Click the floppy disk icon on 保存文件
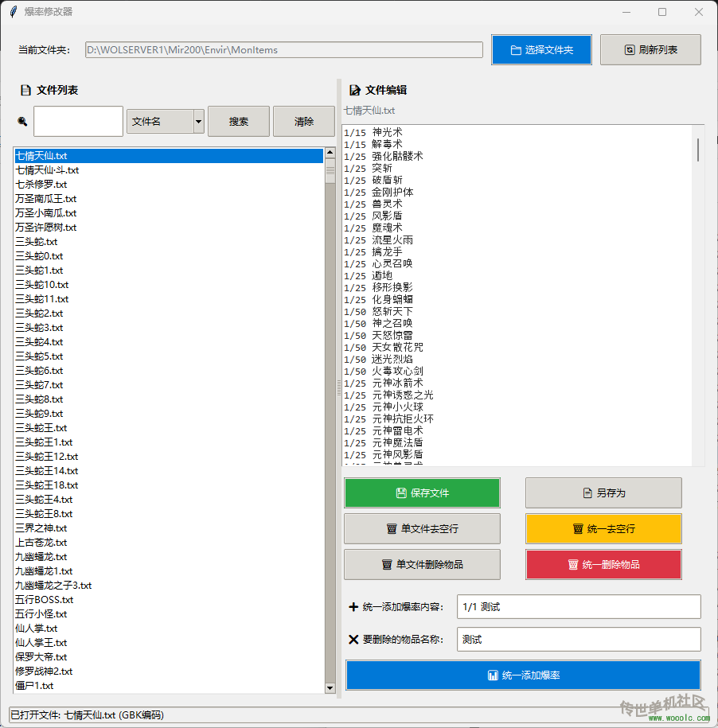The image size is (718, 728). [401, 493]
